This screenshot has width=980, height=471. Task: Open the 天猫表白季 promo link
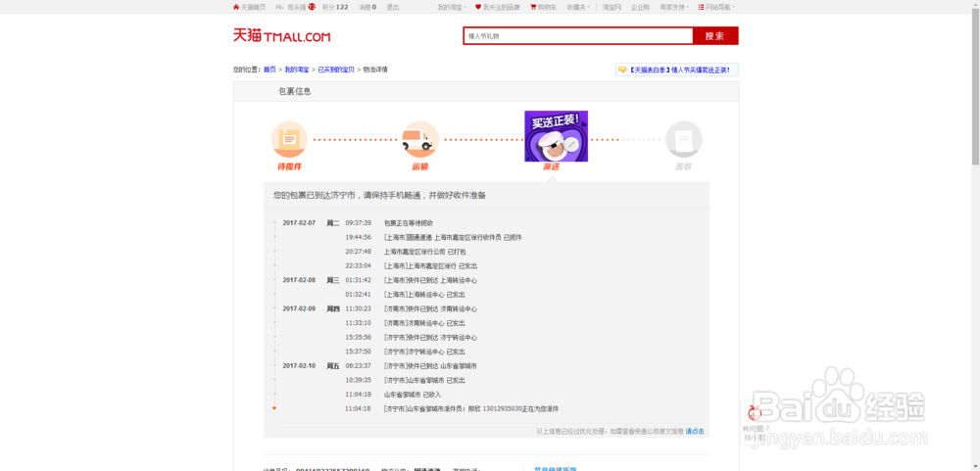point(679,70)
